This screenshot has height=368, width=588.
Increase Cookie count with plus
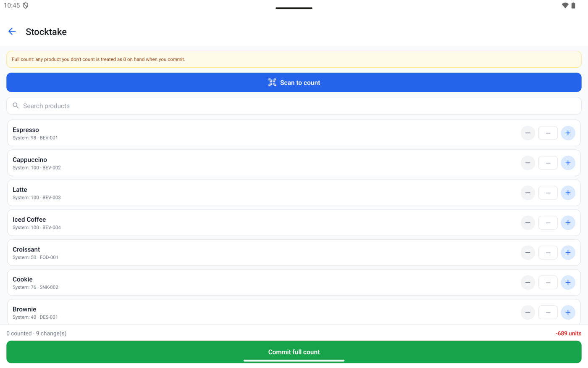click(x=568, y=282)
